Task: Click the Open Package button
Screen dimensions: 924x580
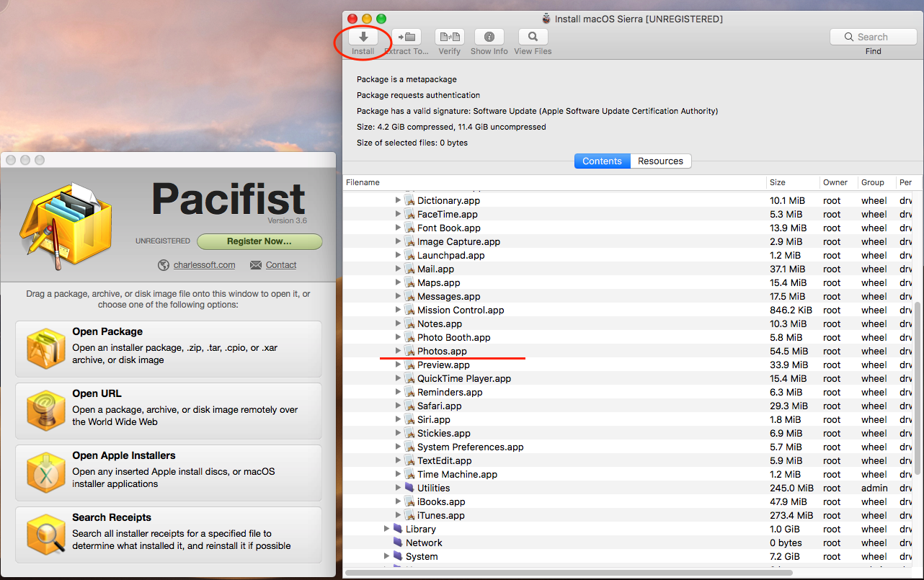Action: 169,349
